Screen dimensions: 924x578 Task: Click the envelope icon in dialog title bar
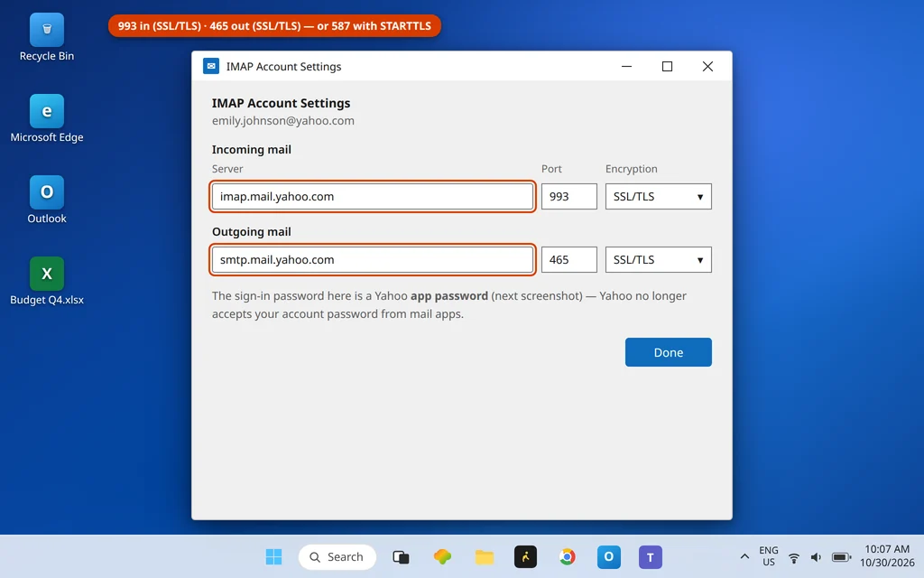click(211, 66)
